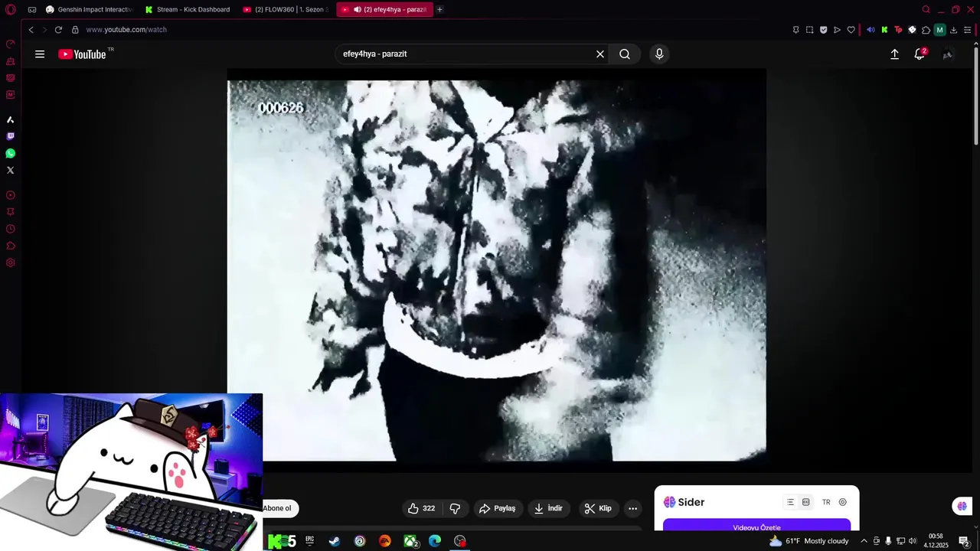Toggle Sider subtitles icon

point(805,502)
